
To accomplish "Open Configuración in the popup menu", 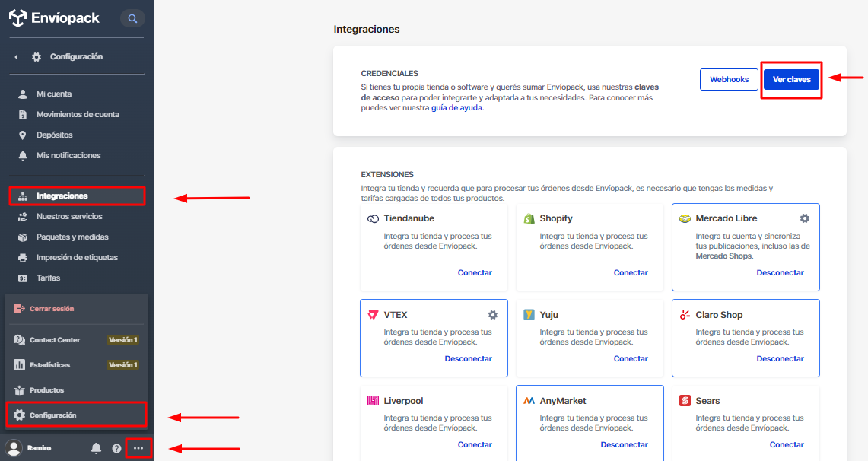I will tap(76, 415).
